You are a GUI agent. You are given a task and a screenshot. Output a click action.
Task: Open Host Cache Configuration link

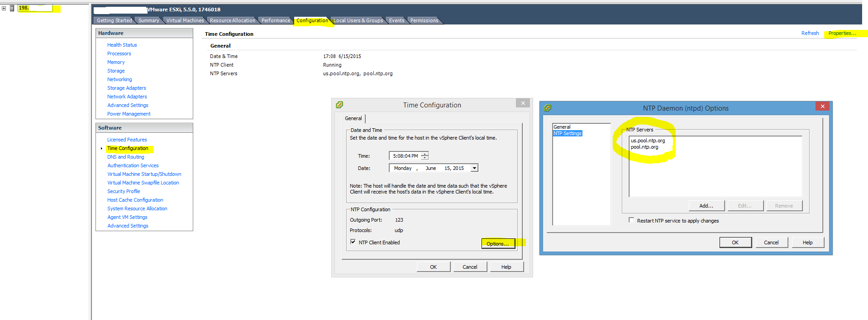pos(135,200)
